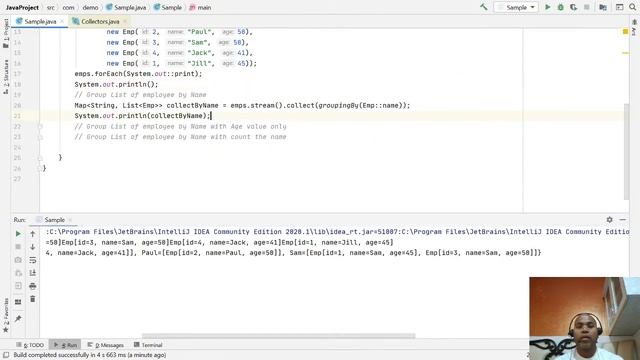Viewport: 640px width, 360px height.
Task: Click the window layout icon in toolbar
Action: [x=619, y=7]
